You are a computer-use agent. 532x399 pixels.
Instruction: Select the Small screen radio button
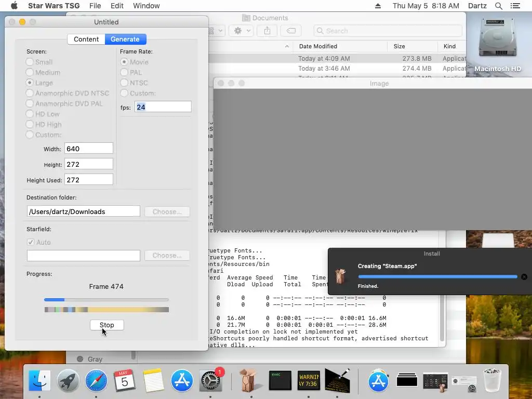(30, 62)
